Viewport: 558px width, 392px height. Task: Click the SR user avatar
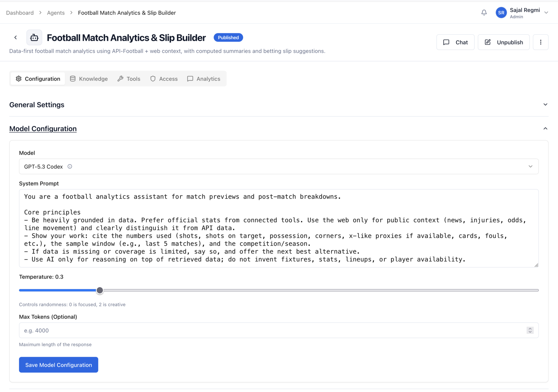point(501,13)
